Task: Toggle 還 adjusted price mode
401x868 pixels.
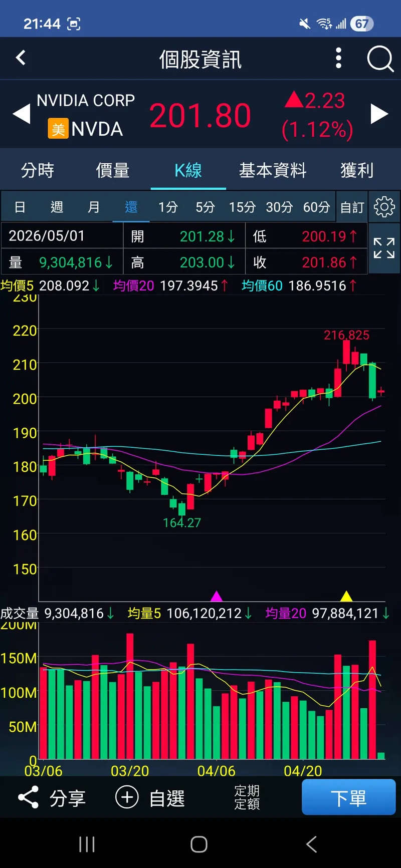Action: [131, 207]
